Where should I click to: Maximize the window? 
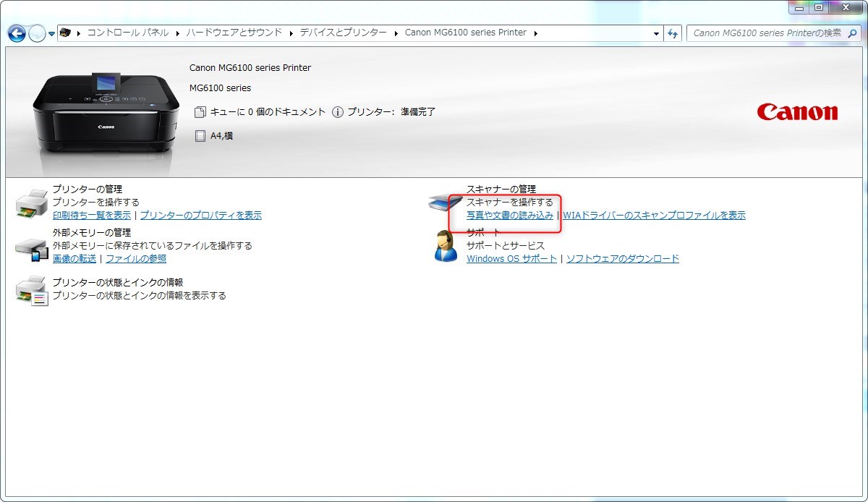[x=820, y=7]
